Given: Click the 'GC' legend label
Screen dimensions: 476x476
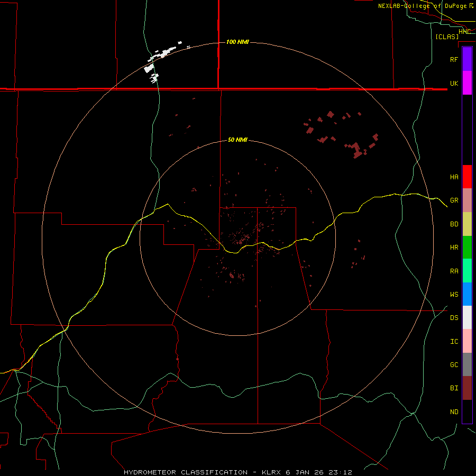Looking at the screenshot, I should pos(454,365).
